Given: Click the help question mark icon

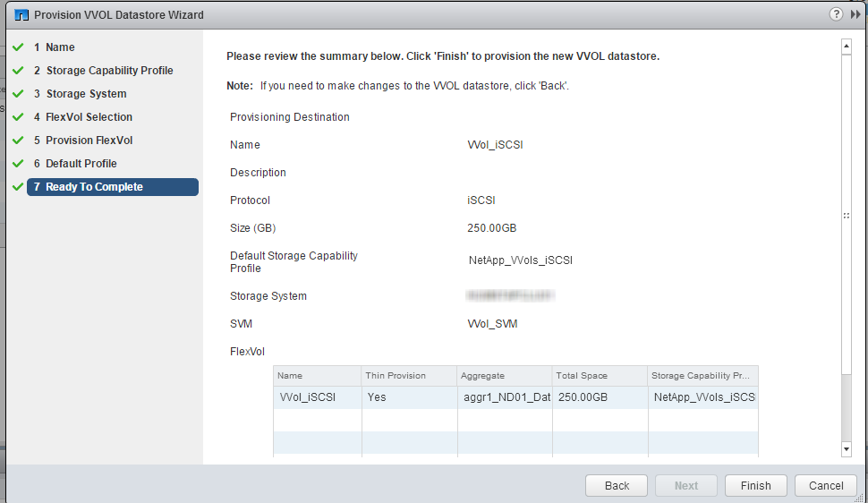Looking at the screenshot, I should tap(836, 14).
